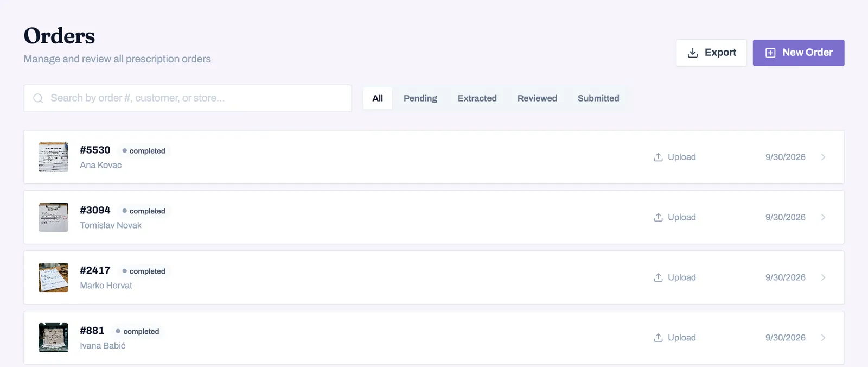The height and width of the screenshot is (367, 868).
Task: Click order number #2417
Action: (x=95, y=270)
